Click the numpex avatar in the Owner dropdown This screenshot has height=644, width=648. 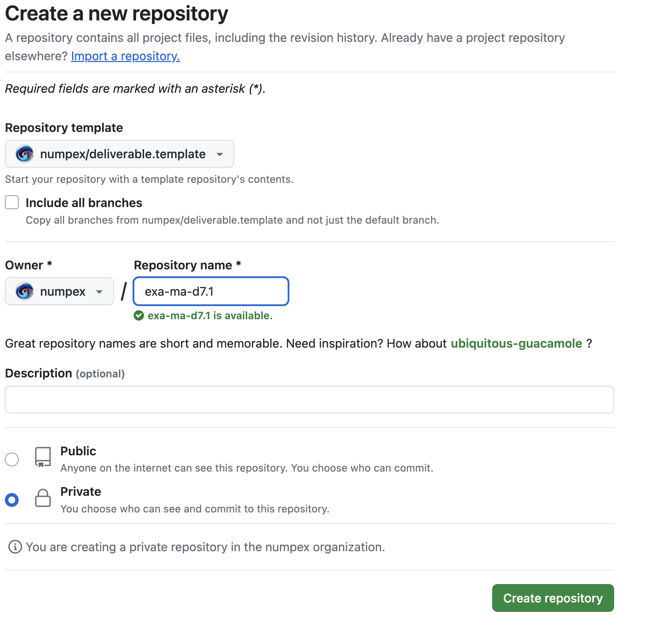coord(25,291)
